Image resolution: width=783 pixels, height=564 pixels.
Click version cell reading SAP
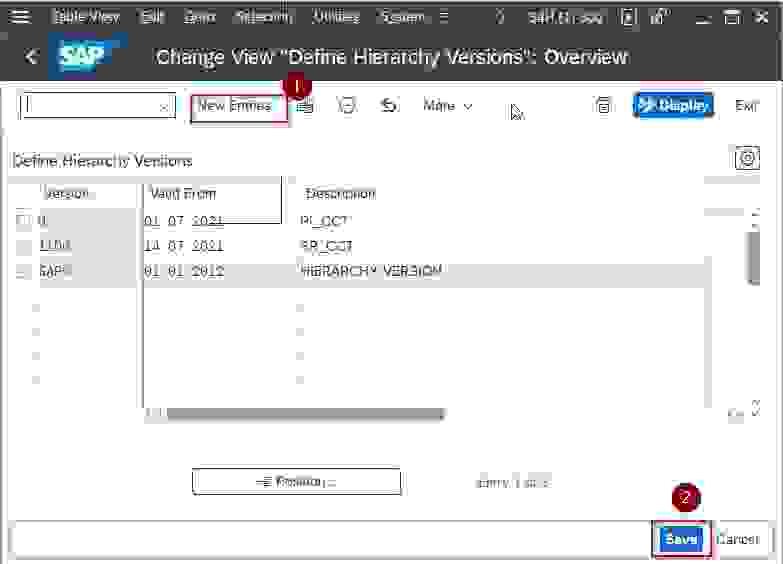[x=87, y=271]
